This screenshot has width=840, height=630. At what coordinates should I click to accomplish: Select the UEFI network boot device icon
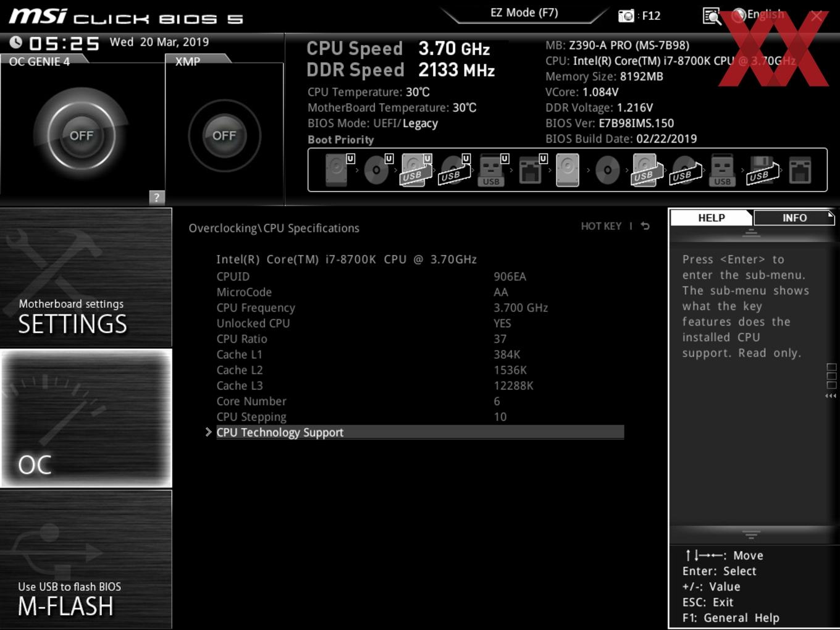[532, 170]
